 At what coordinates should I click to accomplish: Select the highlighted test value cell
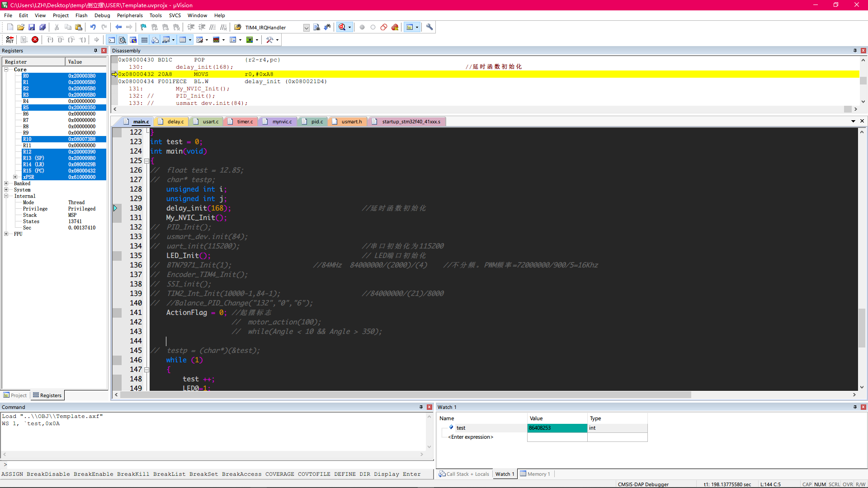click(557, 428)
